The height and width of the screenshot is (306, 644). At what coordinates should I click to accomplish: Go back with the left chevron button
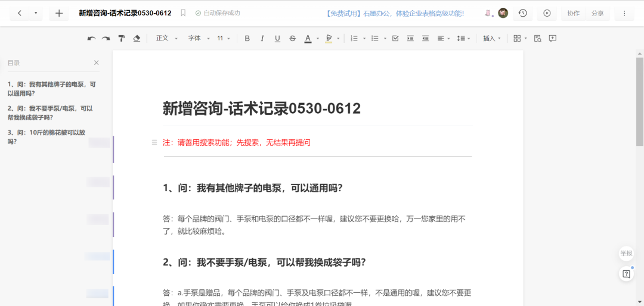[19, 13]
